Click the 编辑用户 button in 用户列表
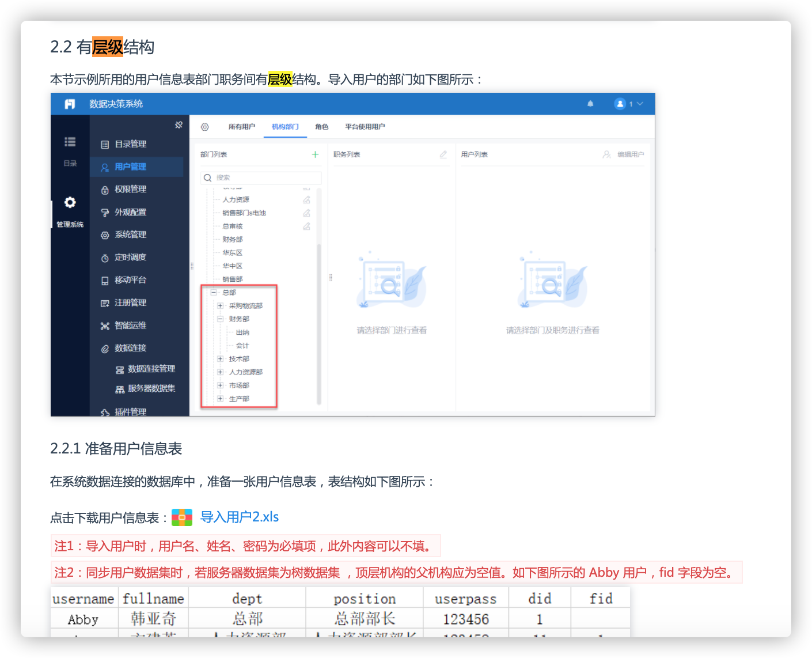The width and height of the screenshot is (812, 658). coord(624,154)
